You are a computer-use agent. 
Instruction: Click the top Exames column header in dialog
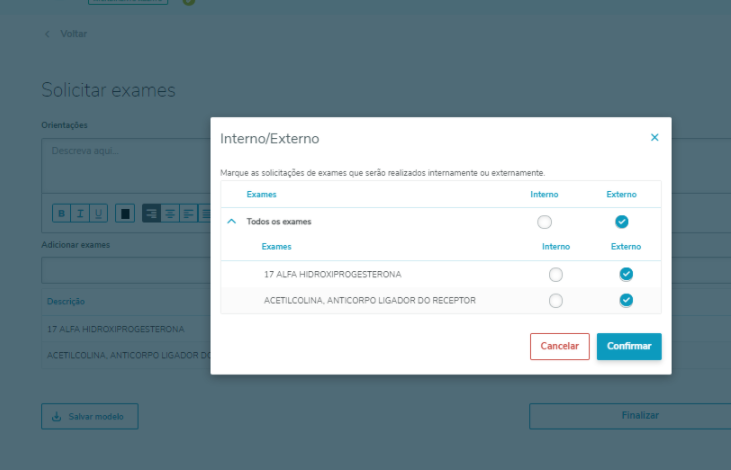click(262, 194)
